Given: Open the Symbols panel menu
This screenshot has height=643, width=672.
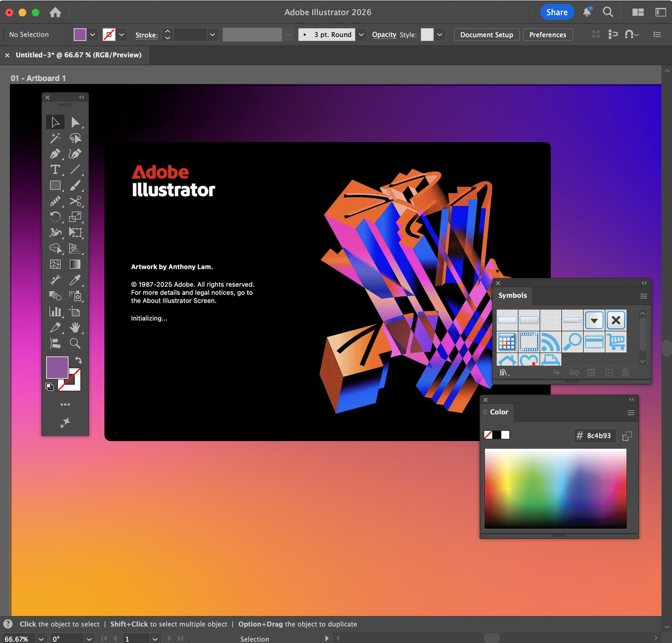Looking at the screenshot, I should coord(643,296).
